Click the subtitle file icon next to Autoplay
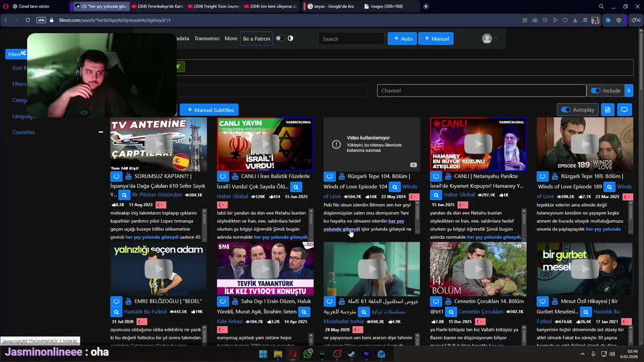This screenshot has height=362, width=644. click(x=608, y=110)
